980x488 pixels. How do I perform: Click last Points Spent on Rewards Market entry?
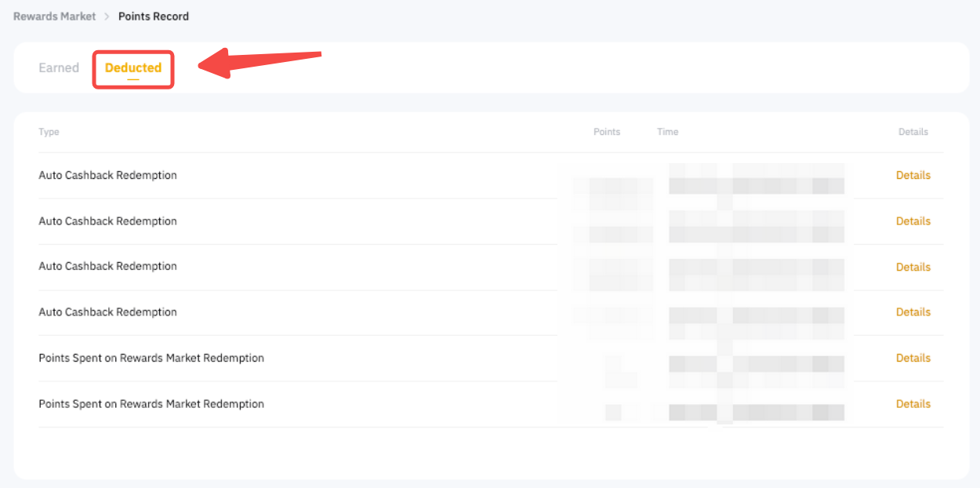[151, 404]
